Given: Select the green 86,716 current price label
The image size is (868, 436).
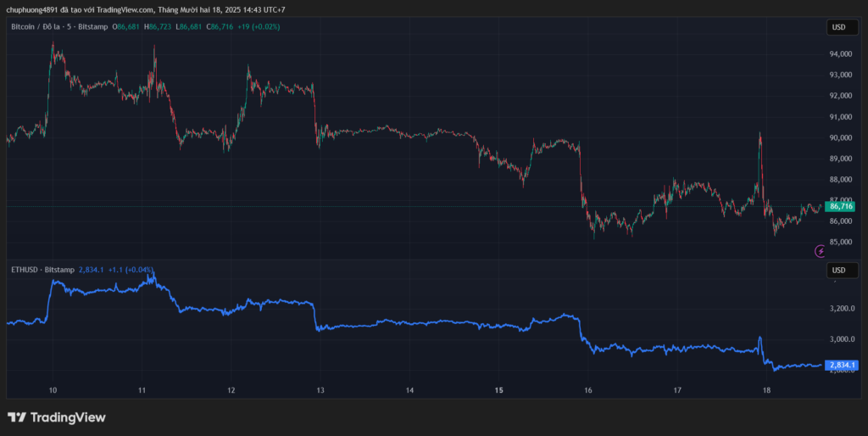Looking at the screenshot, I should point(840,206).
